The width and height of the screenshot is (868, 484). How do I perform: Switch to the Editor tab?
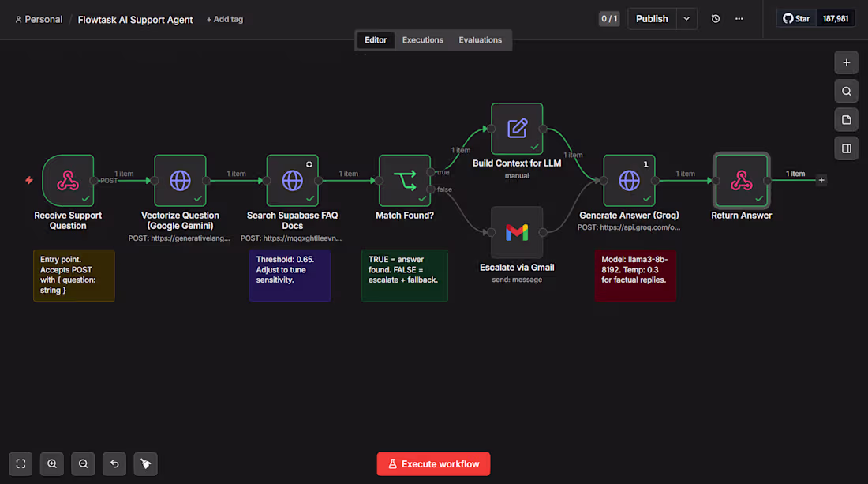click(x=376, y=39)
